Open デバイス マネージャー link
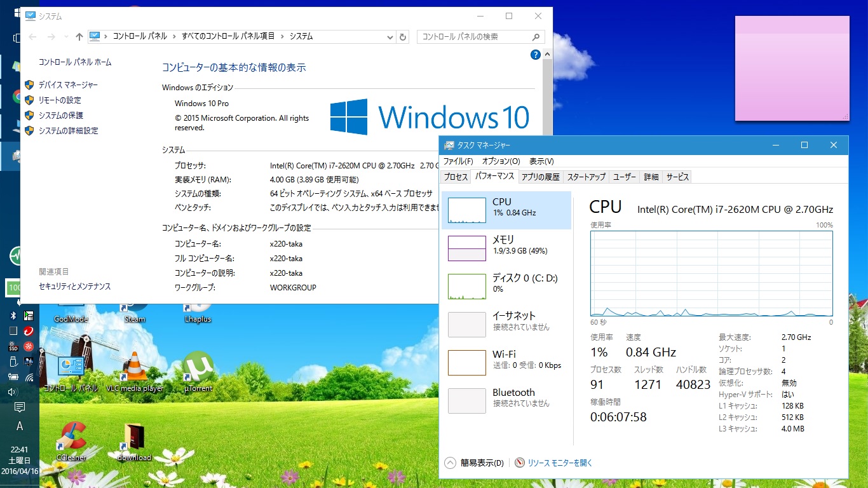 pyautogui.click(x=68, y=85)
